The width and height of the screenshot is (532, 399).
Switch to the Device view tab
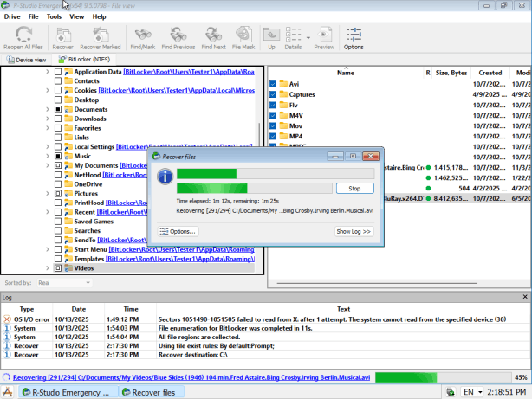(x=27, y=60)
